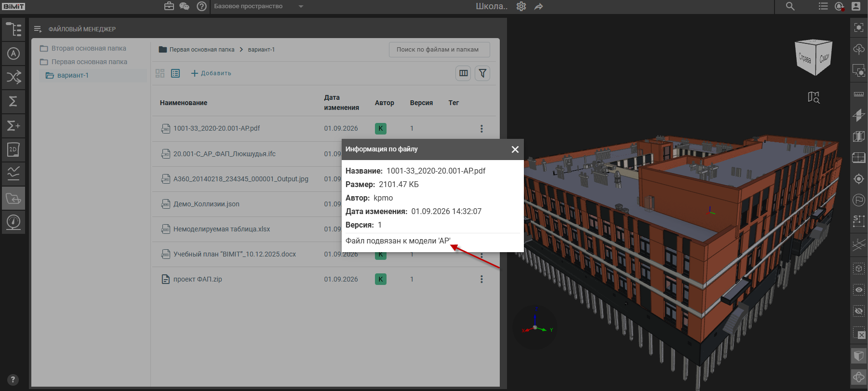Open options menu for проект ФАП.zip
This screenshot has height=391, width=868.
(481, 279)
